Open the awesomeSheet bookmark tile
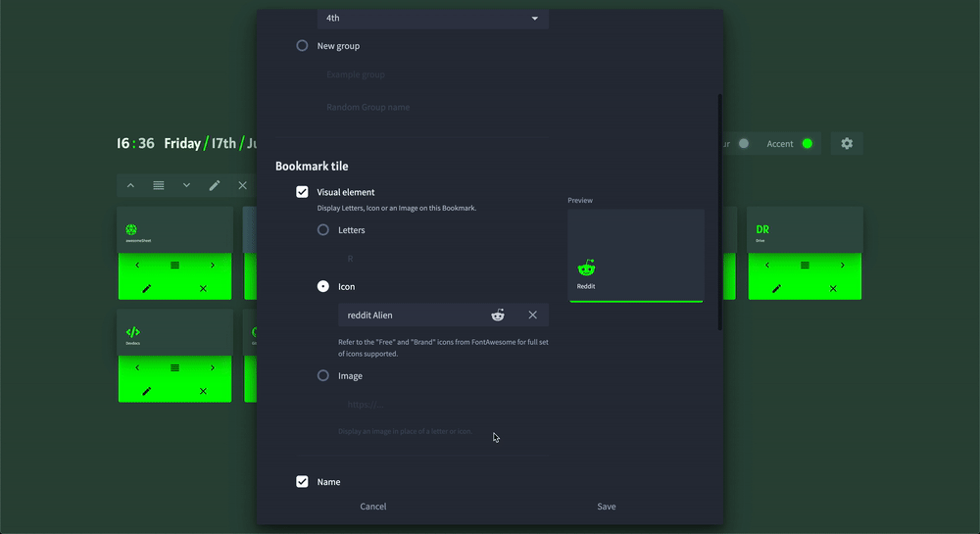This screenshot has width=980, height=534. 175,230
